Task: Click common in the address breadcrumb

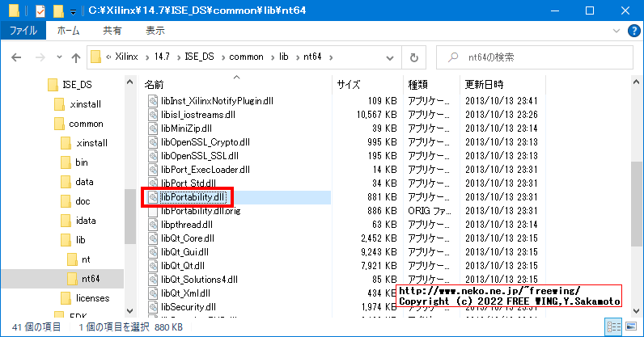Action: 246,57
